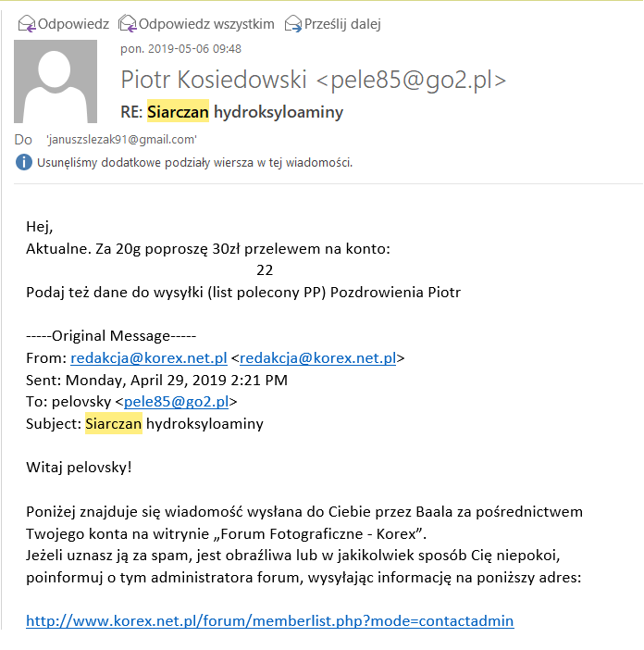
Task: Click the Odpowiedz reply arrow icon
Action: [27, 24]
